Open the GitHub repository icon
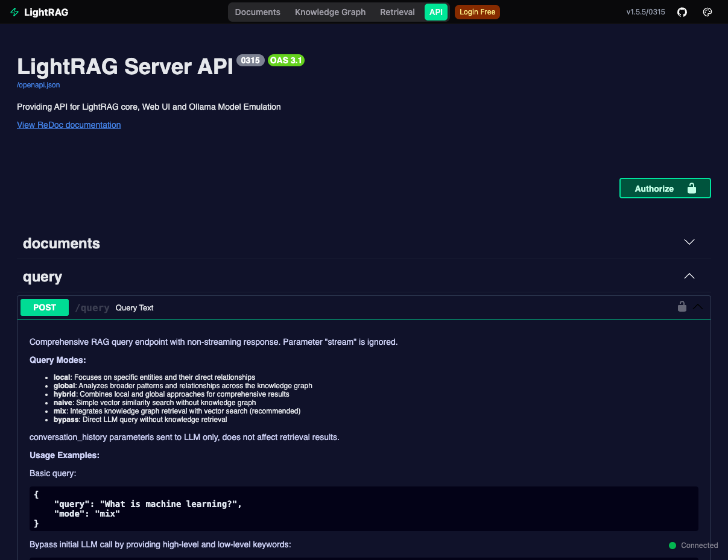728x560 pixels. click(x=682, y=12)
